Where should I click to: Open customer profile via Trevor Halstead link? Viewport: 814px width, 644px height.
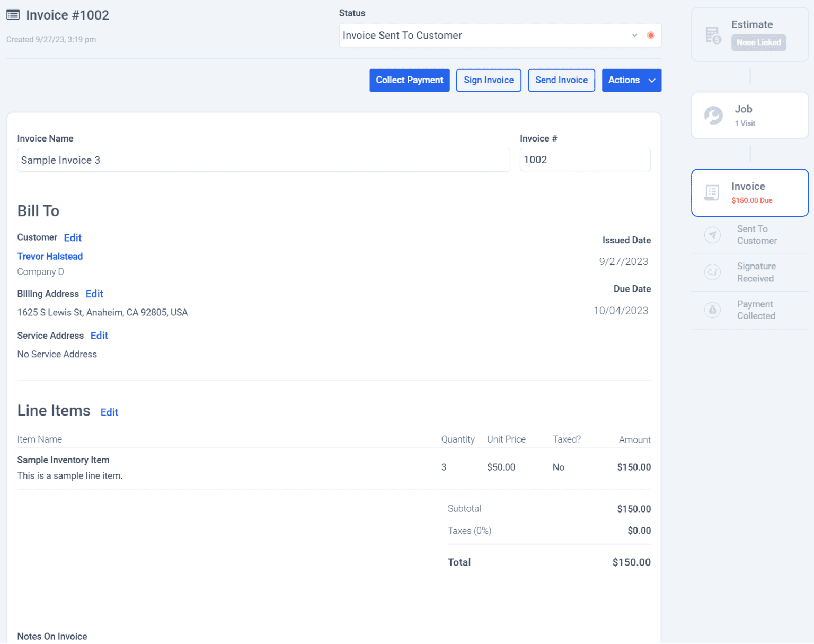(50, 256)
